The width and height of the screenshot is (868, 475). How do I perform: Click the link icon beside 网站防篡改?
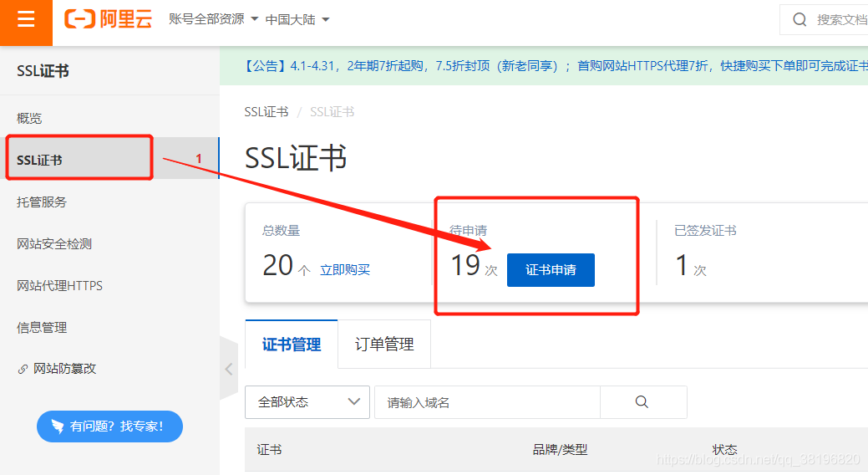coord(23,369)
